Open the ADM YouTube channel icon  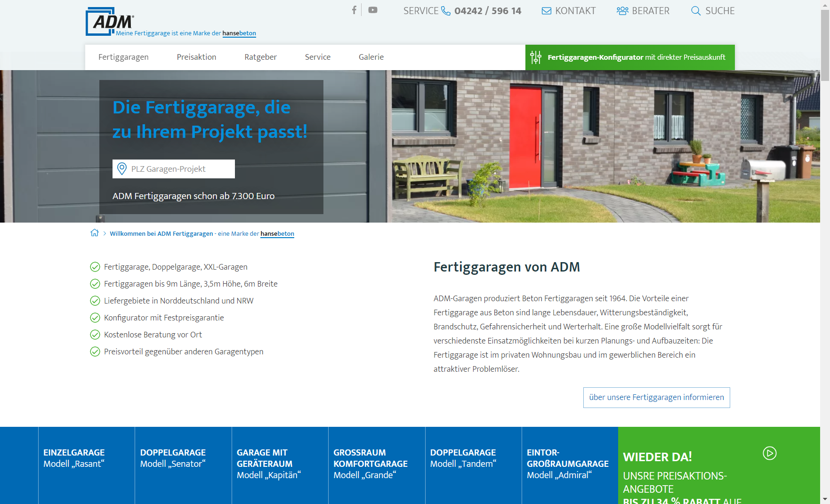[x=373, y=10]
